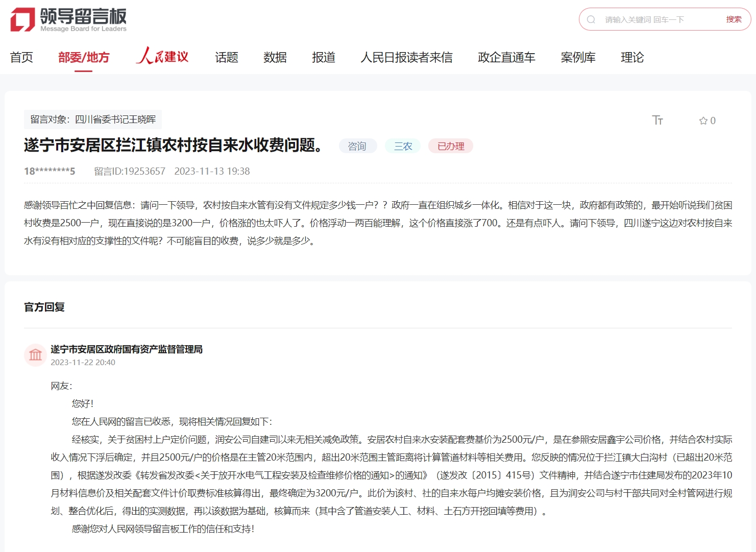This screenshot has height=552, width=756.
Task: Click the 三农 topic tag
Action: pyautogui.click(x=403, y=146)
